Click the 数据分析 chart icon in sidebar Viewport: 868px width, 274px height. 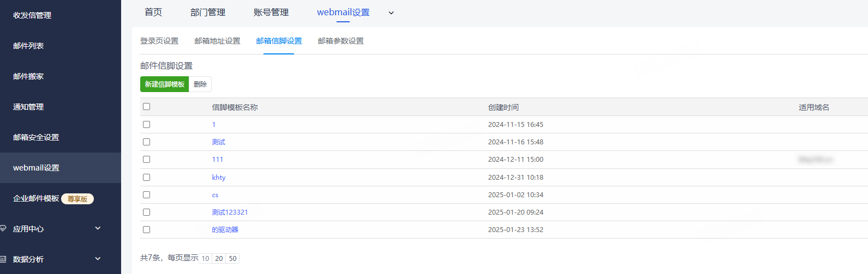(x=3, y=259)
